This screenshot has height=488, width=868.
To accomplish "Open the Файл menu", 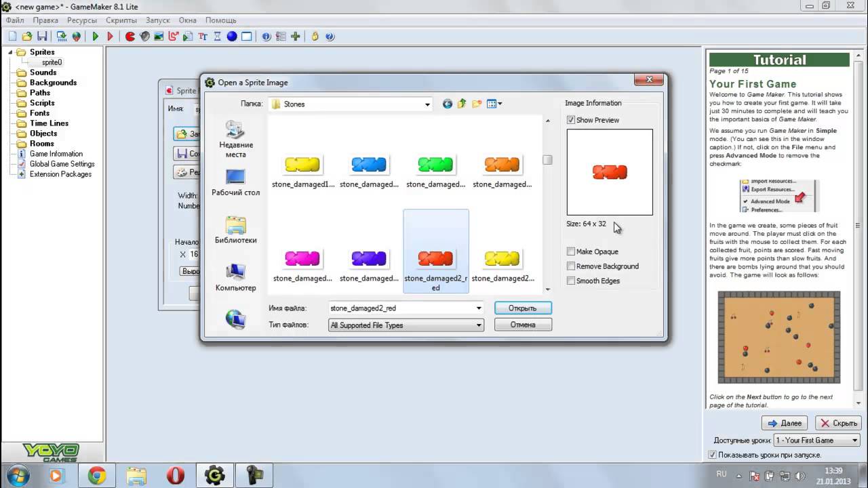I will pyautogui.click(x=15, y=20).
